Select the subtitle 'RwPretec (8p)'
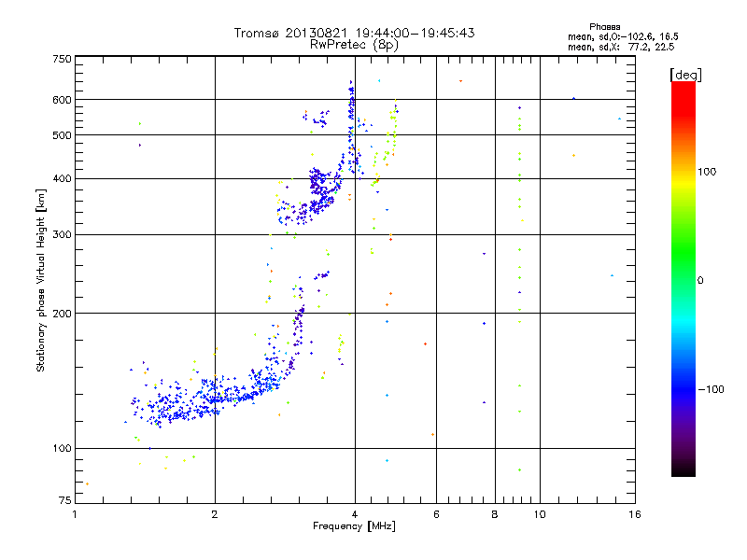The image size is (747, 560). click(x=354, y=45)
